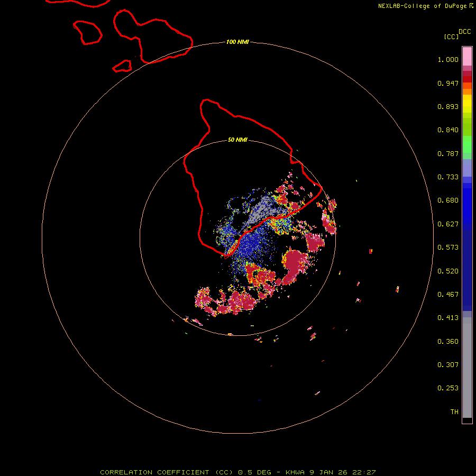Screen dimensions: 476x476
Task: Click the 0.893 scale value
Action: point(448,106)
